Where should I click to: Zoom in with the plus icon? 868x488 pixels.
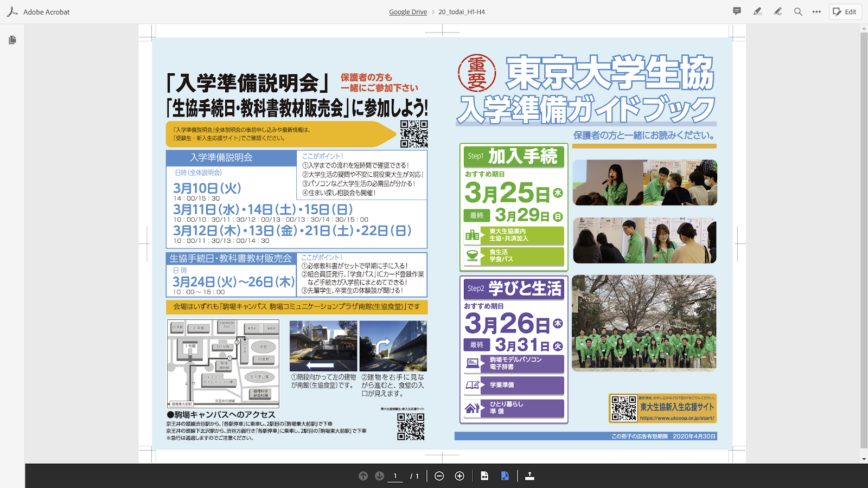click(459, 476)
